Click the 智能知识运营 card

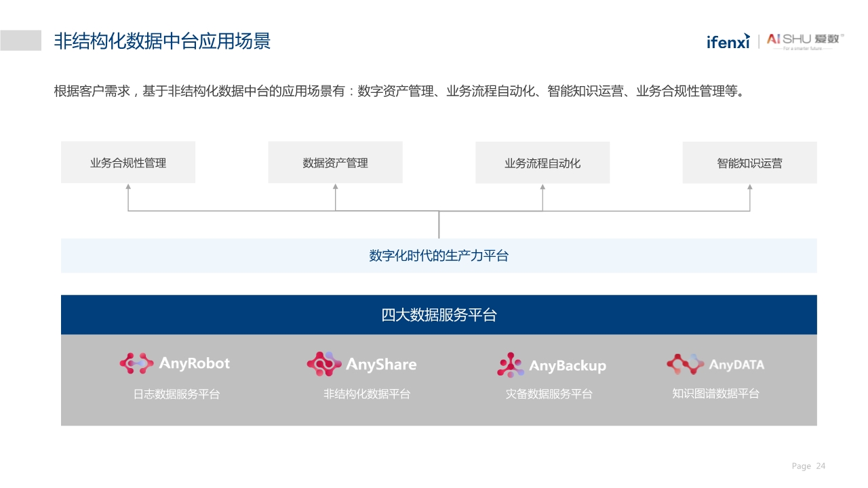coord(749,162)
